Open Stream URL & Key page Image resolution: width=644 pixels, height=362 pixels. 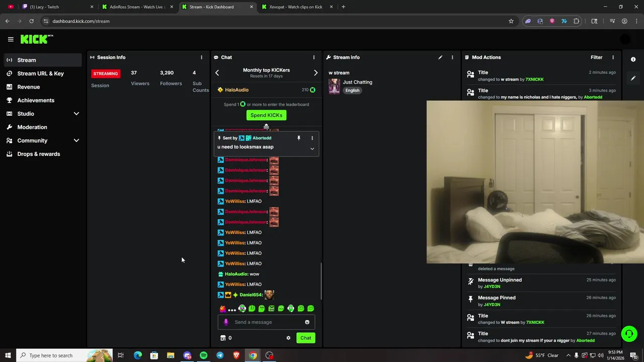click(x=42, y=73)
